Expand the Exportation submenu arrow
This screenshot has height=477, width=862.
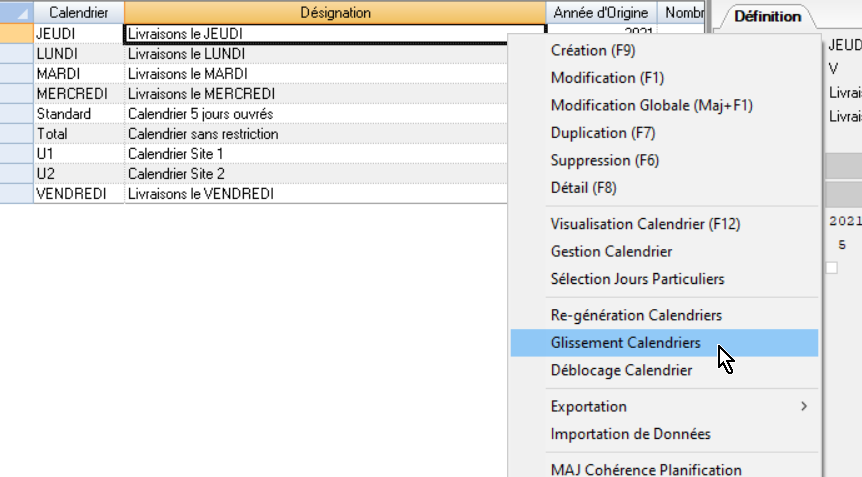[x=802, y=406]
